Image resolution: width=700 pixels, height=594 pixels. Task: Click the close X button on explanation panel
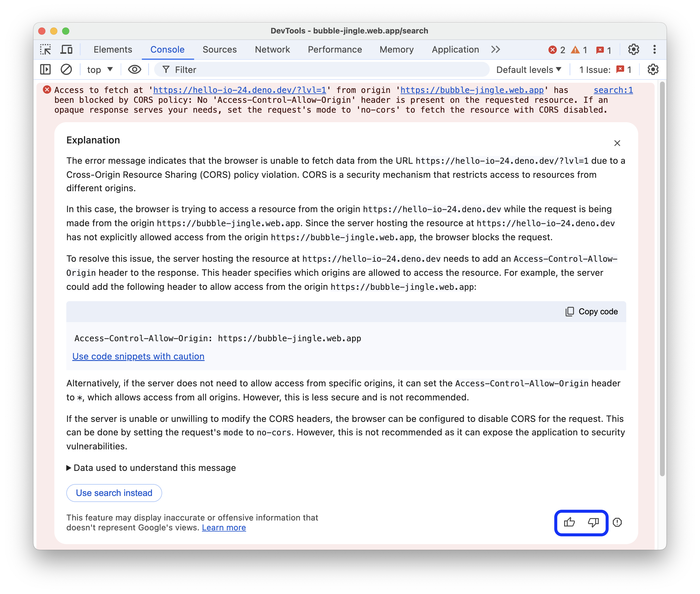click(x=617, y=143)
